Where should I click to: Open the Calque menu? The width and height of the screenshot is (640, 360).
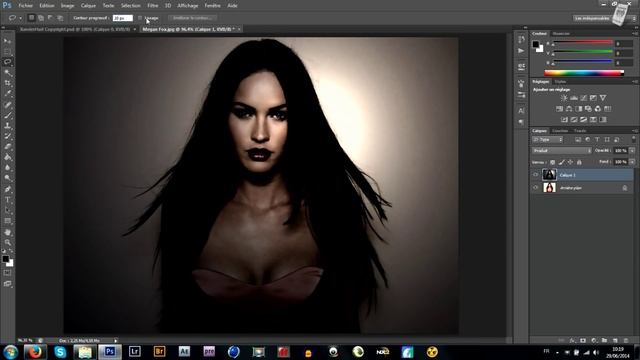[88, 6]
